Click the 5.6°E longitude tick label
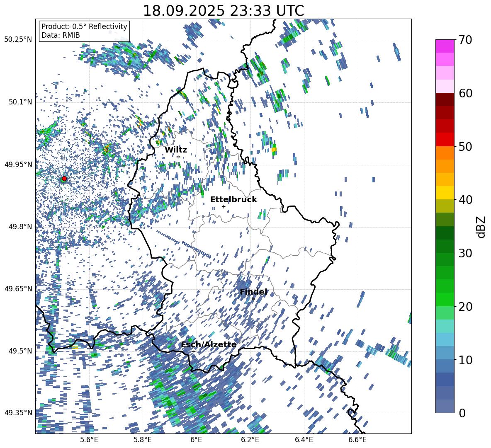491x448 pixels. click(89, 440)
